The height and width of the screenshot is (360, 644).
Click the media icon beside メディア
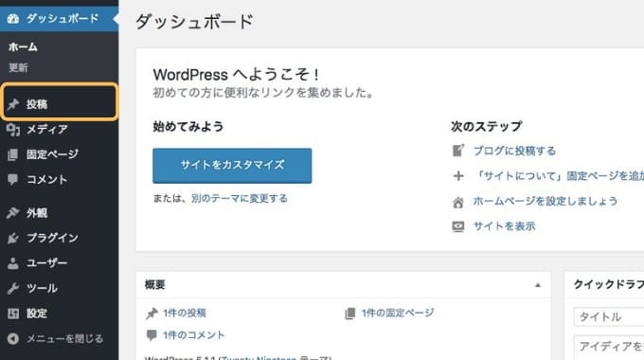click(12, 130)
